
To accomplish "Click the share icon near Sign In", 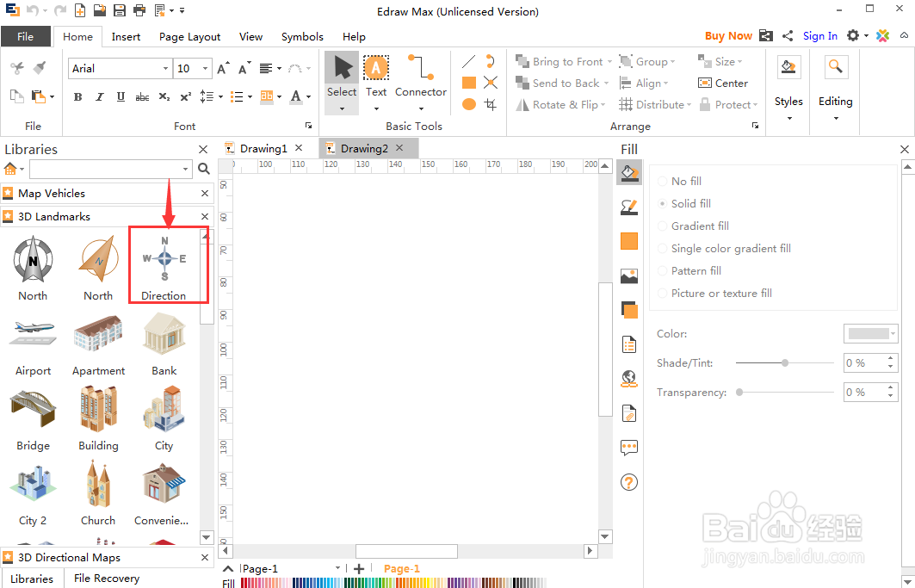I will tap(788, 35).
